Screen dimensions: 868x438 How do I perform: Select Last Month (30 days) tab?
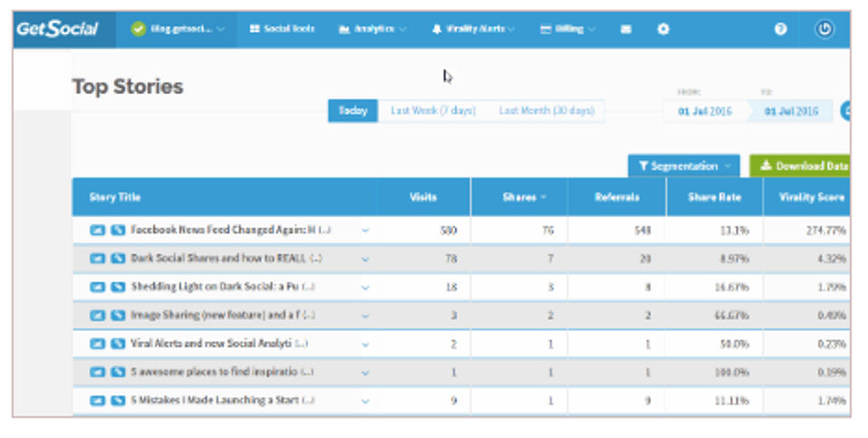point(547,110)
